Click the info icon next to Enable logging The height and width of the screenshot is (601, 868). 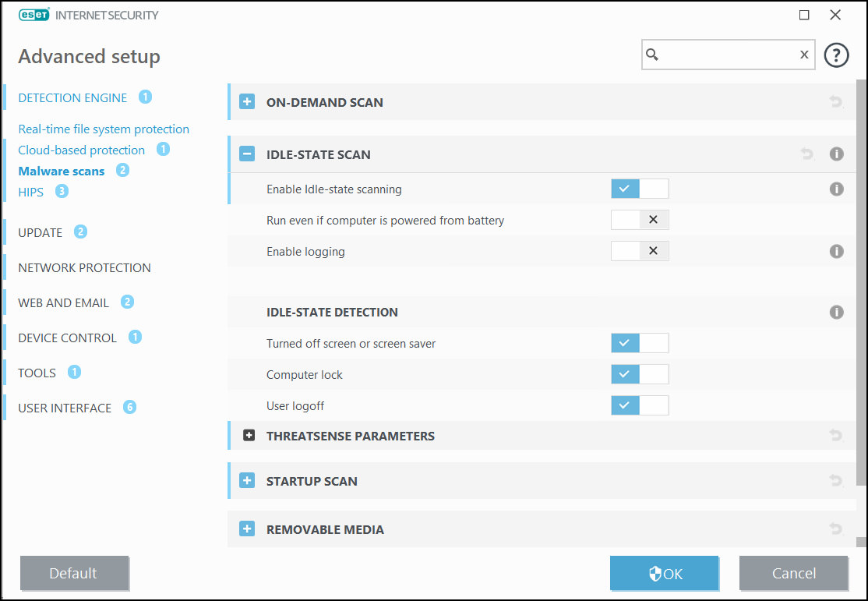click(x=836, y=251)
